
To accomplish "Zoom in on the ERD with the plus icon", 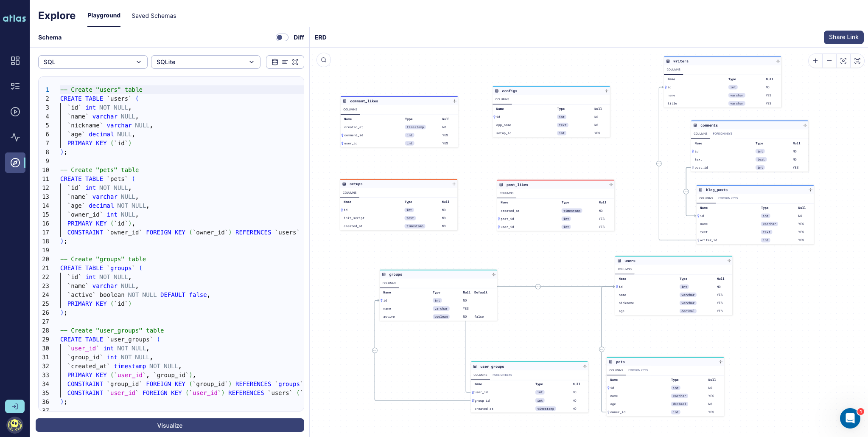I will tap(815, 61).
